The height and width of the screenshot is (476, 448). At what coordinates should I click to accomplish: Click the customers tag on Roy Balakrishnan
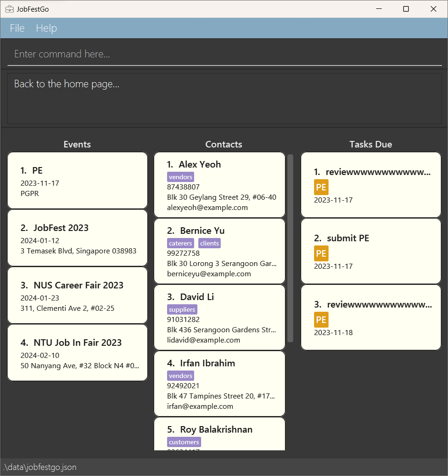(184, 442)
